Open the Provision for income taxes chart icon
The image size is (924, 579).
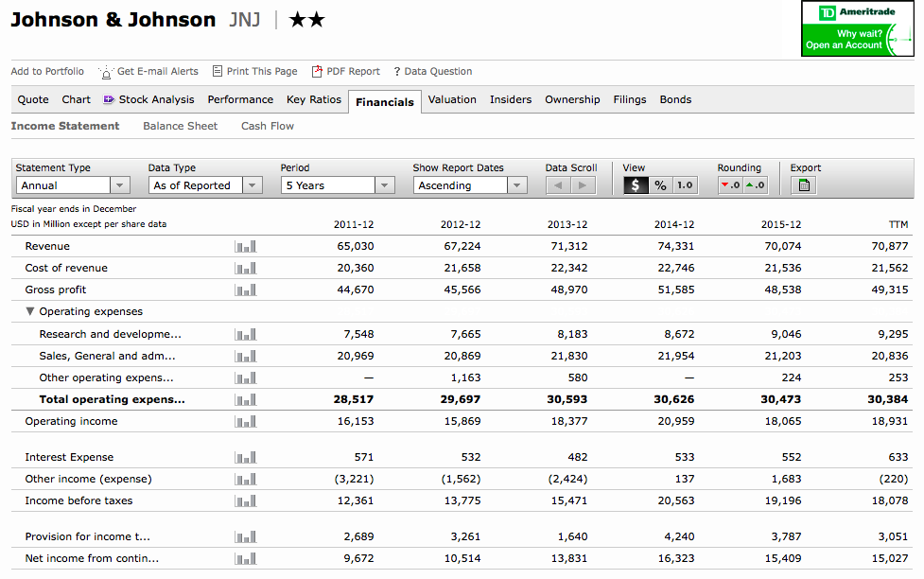coord(245,537)
